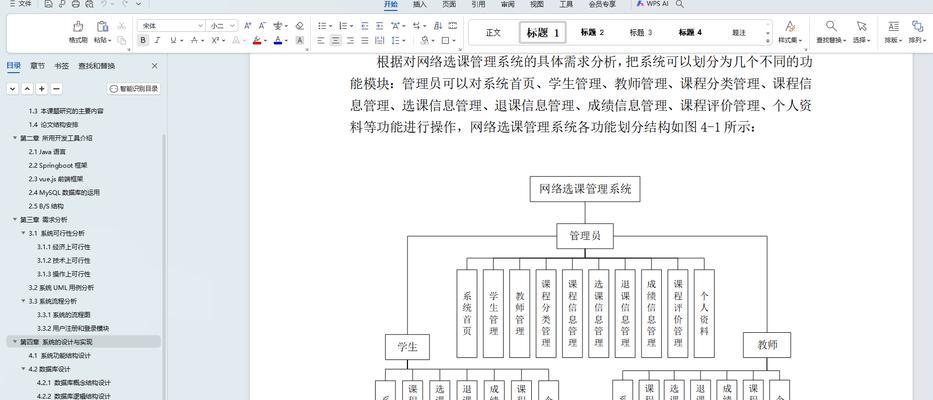Toggle left text alignment
The image size is (933, 400).
coord(321,40)
